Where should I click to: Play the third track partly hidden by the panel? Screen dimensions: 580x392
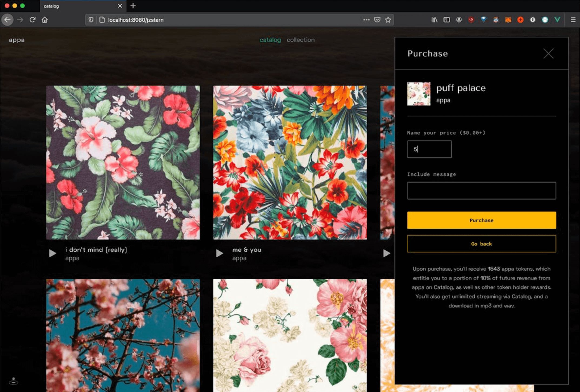click(387, 253)
